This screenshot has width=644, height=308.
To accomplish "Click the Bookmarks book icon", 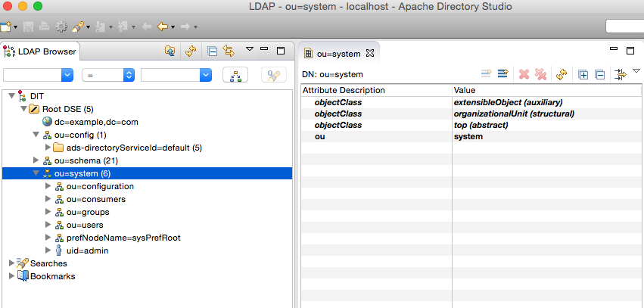I will (x=23, y=275).
